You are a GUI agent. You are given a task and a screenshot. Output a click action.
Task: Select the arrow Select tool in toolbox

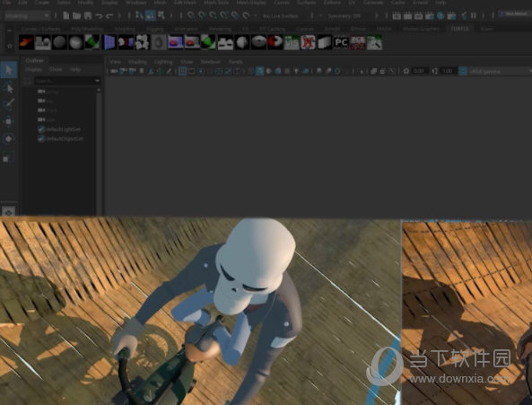9,70
